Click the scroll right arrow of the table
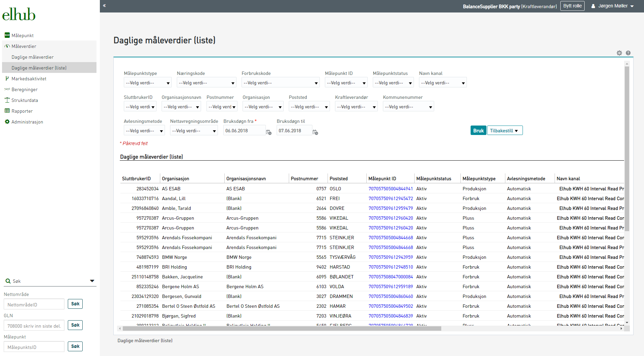This screenshot has width=644, height=356. point(621,328)
